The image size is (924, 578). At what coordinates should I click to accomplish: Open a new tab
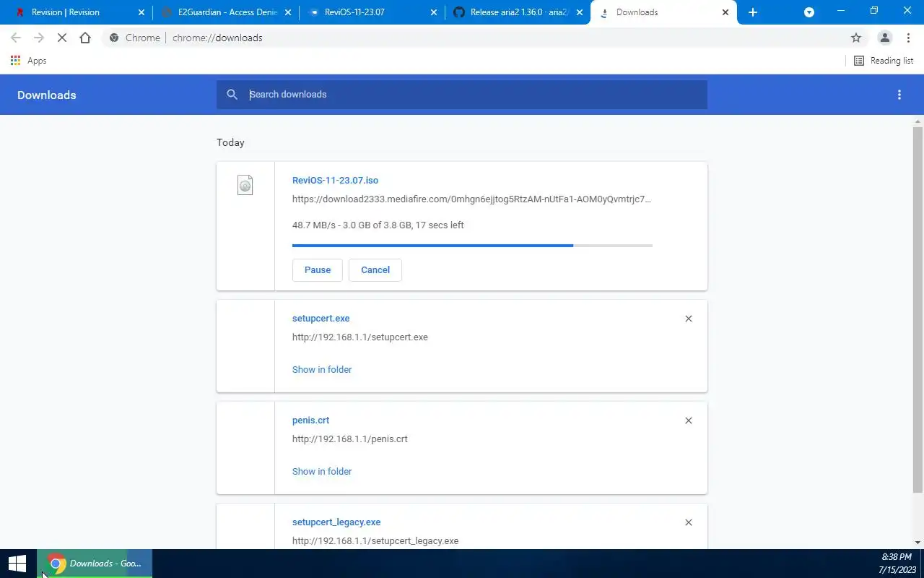(753, 12)
